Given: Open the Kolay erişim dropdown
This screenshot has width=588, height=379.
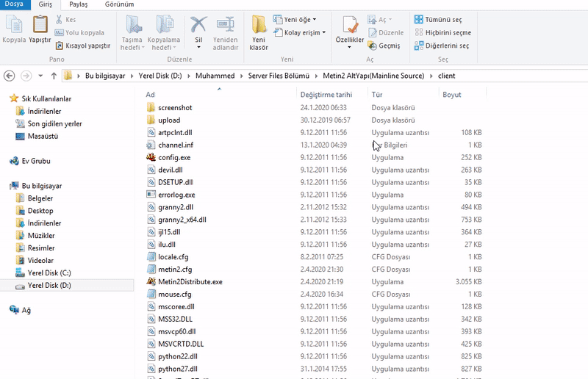Looking at the screenshot, I should (x=300, y=32).
